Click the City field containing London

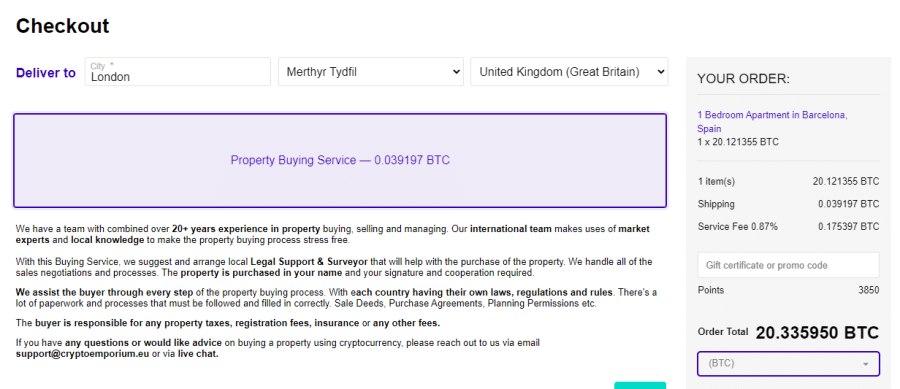177,72
